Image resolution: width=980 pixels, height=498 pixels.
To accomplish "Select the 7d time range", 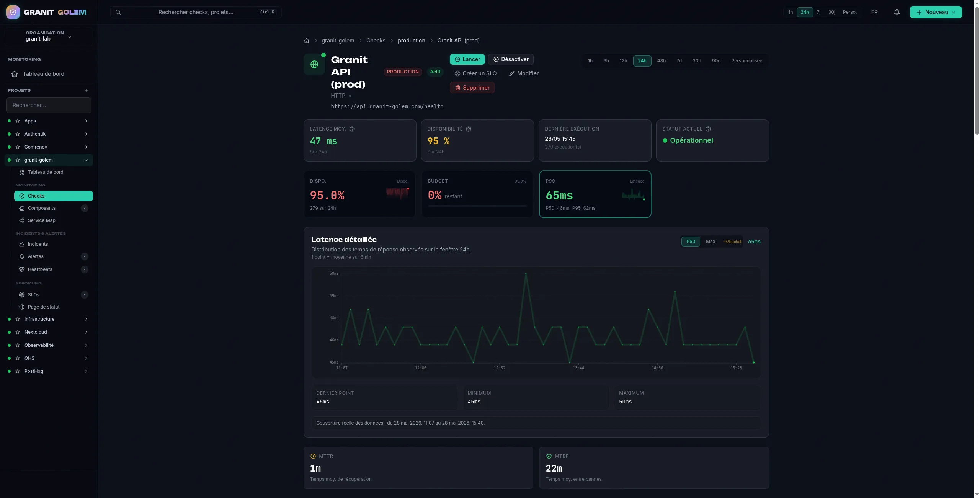I will click(x=679, y=61).
